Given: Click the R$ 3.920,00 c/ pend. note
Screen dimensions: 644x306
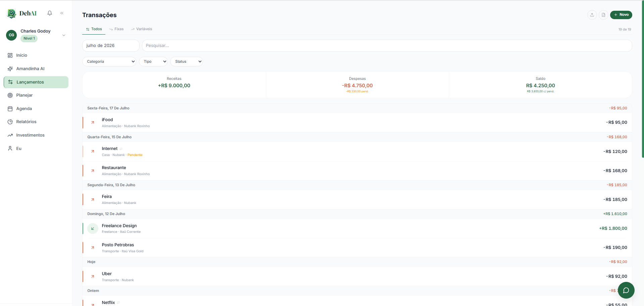Looking at the screenshot, I should pyautogui.click(x=540, y=91).
